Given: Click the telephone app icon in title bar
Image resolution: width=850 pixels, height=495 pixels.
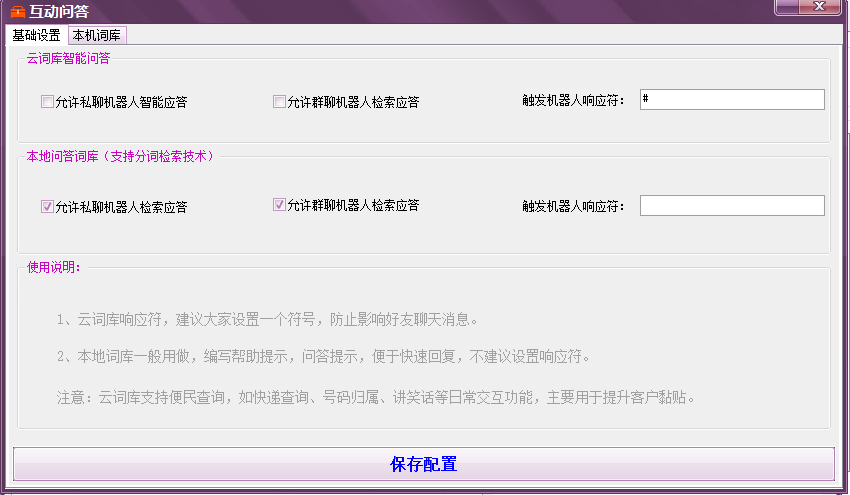Looking at the screenshot, I should click(x=17, y=11).
